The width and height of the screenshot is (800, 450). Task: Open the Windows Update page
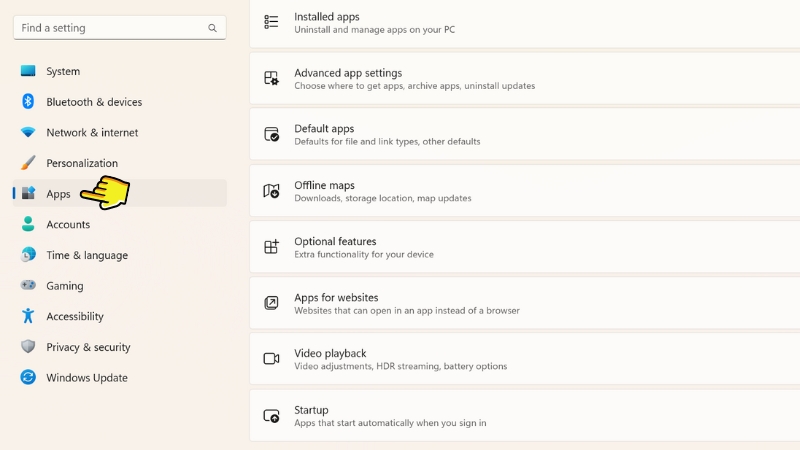coord(86,378)
